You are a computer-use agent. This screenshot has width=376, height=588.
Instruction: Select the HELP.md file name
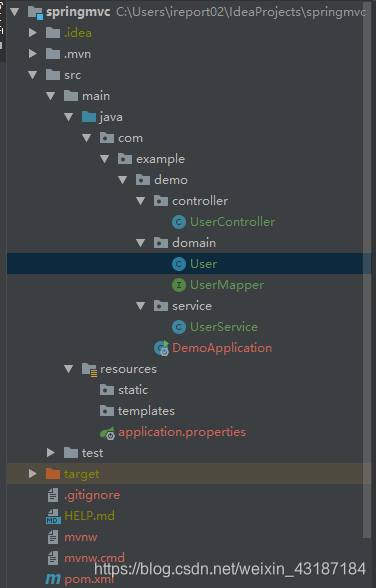[89, 516]
